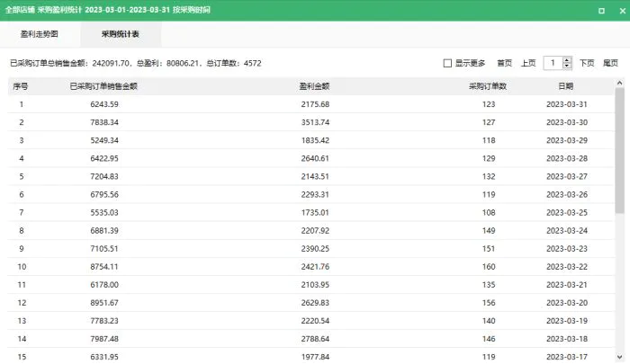Select profit cell 2788.64

315,339
